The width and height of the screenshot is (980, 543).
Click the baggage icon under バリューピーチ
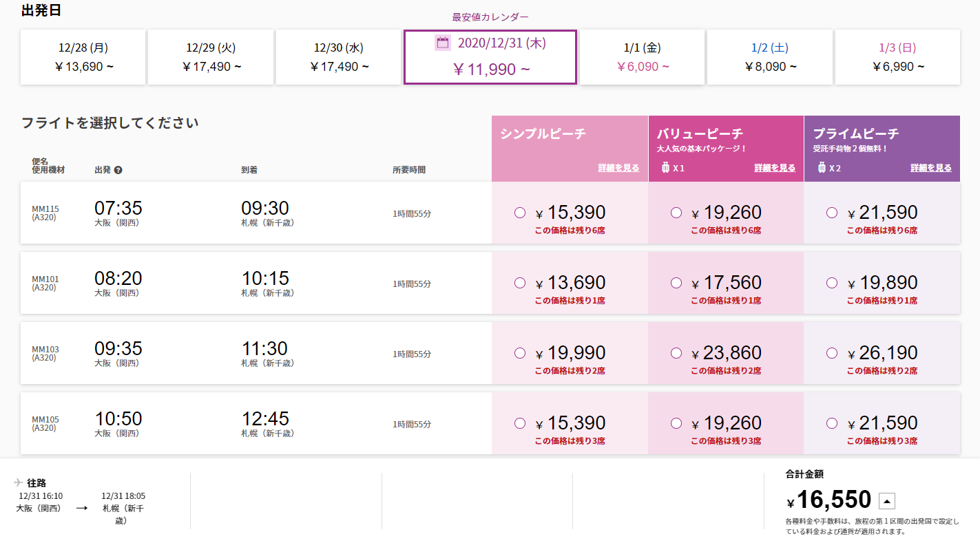665,167
